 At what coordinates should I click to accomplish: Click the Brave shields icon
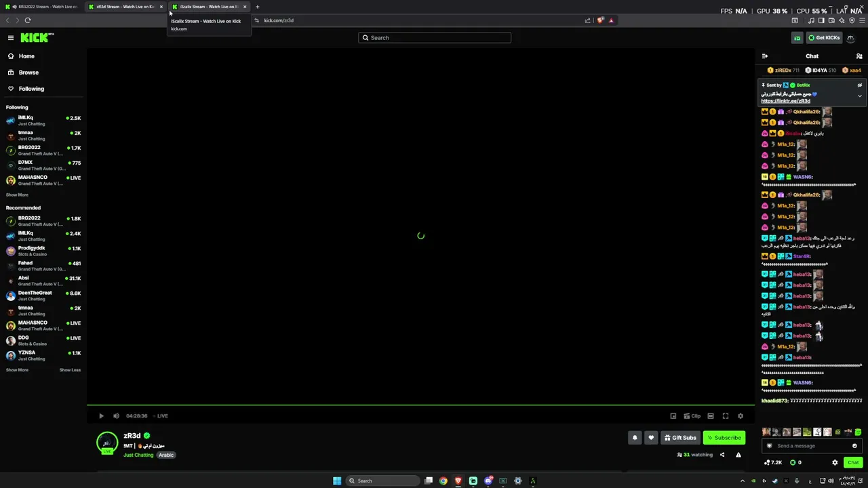tap(600, 20)
